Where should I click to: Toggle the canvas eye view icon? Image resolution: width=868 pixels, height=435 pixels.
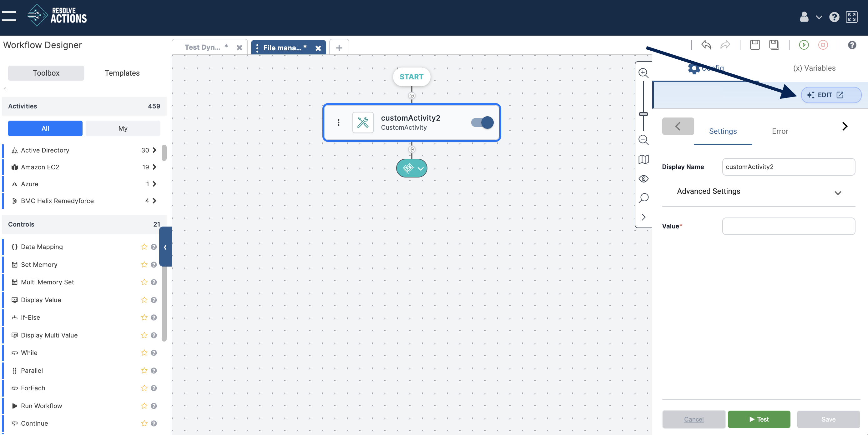[643, 179]
